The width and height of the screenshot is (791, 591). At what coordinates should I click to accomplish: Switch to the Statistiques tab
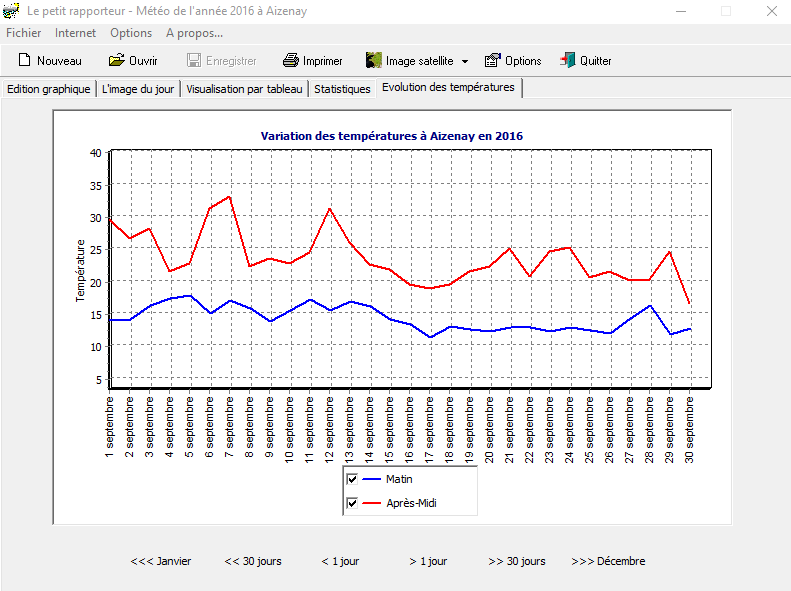pos(342,89)
